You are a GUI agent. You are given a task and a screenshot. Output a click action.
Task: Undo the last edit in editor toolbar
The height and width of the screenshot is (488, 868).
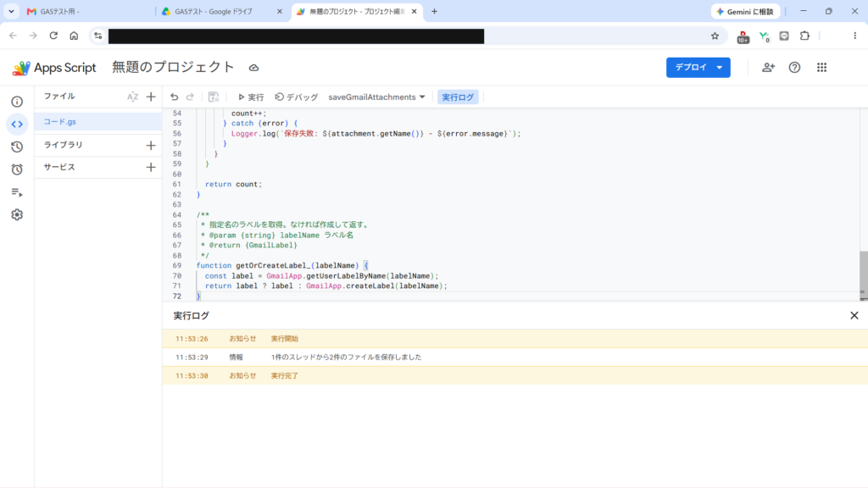175,97
